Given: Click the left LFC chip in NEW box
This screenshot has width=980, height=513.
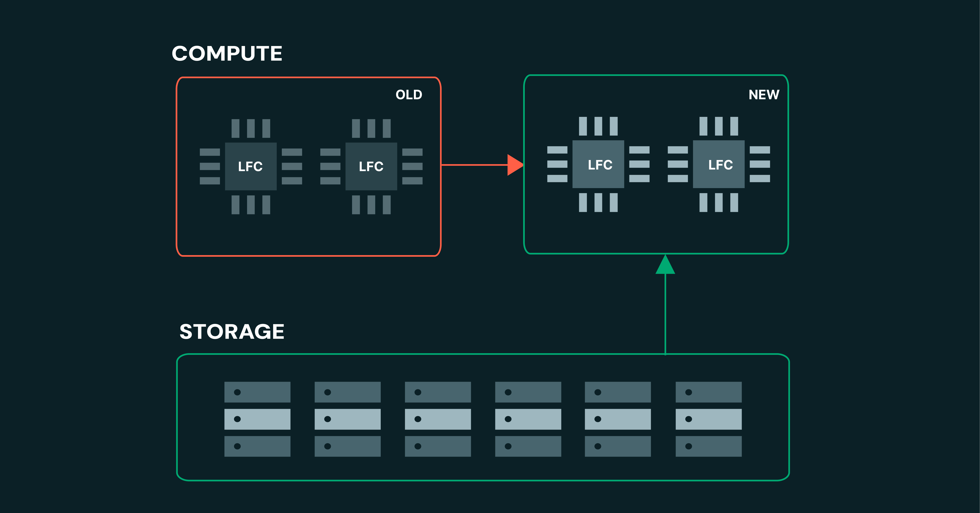Looking at the screenshot, I should click(598, 164).
